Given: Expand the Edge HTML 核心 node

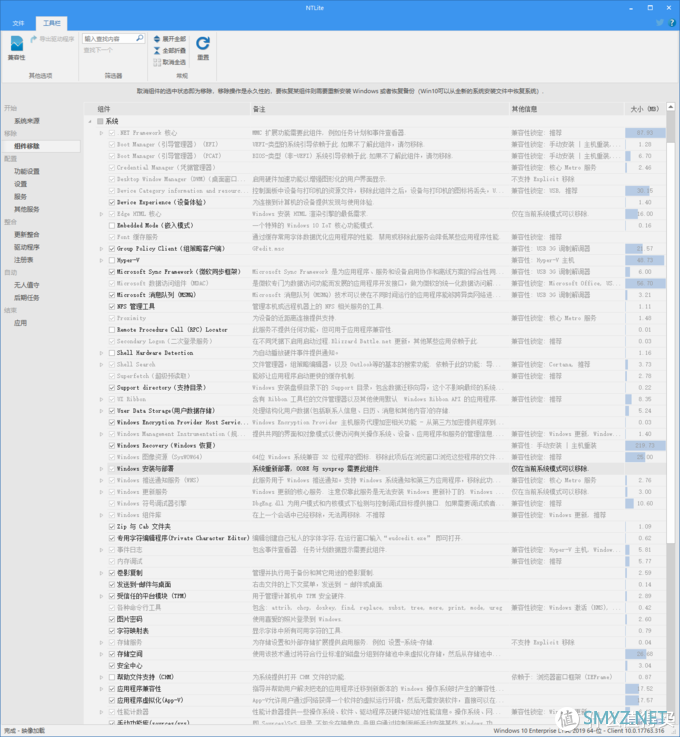Looking at the screenshot, I should 101,214.
